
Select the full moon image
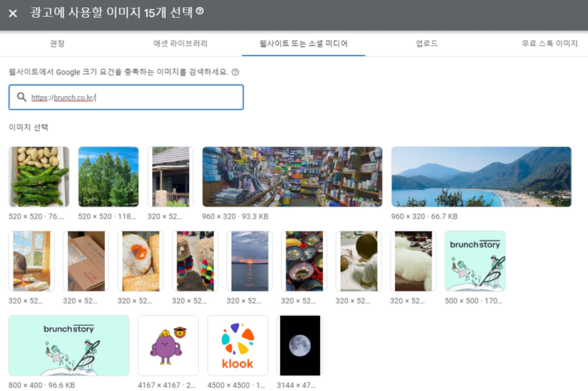point(300,345)
